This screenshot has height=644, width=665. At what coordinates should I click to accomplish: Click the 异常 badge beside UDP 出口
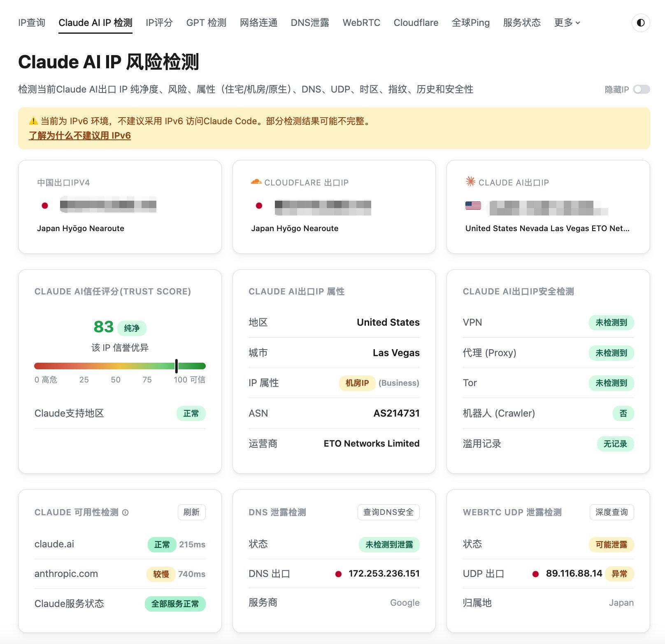pyautogui.click(x=619, y=574)
